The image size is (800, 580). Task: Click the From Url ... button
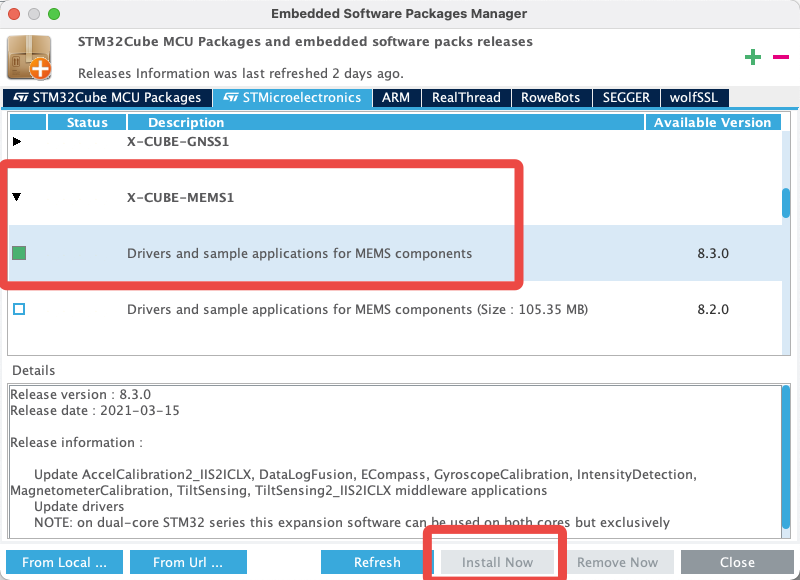pyautogui.click(x=188, y=562)
